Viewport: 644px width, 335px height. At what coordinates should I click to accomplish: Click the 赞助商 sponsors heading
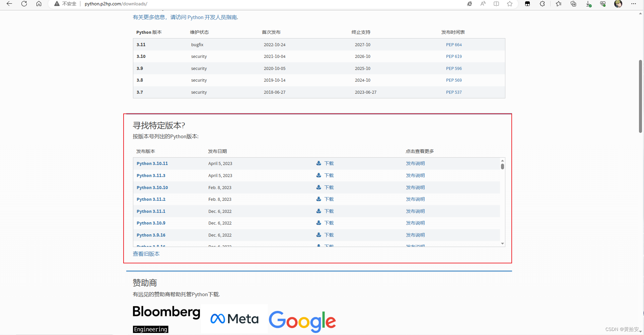tap(145, 283)
